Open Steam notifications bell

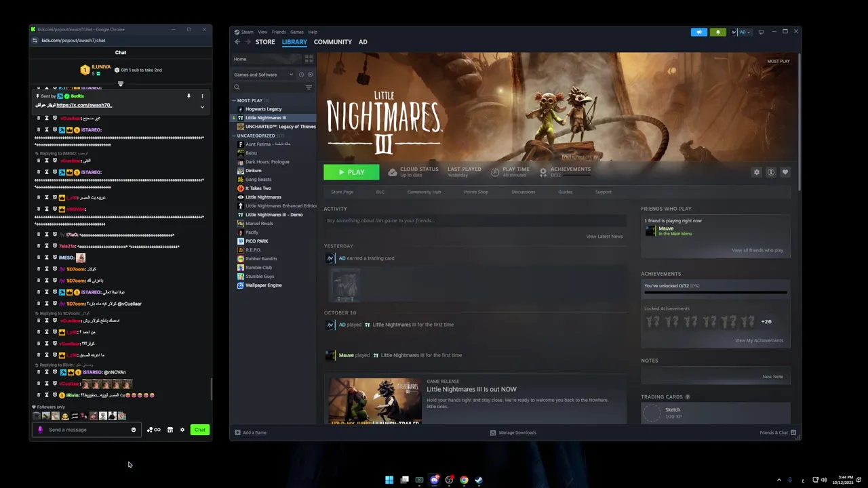point(717,32)
